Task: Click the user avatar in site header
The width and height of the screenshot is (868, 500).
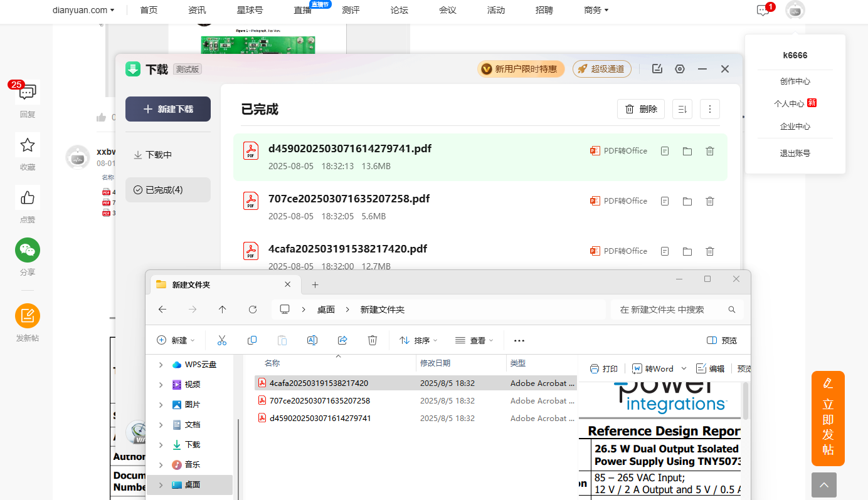Action: pos(795,10)
